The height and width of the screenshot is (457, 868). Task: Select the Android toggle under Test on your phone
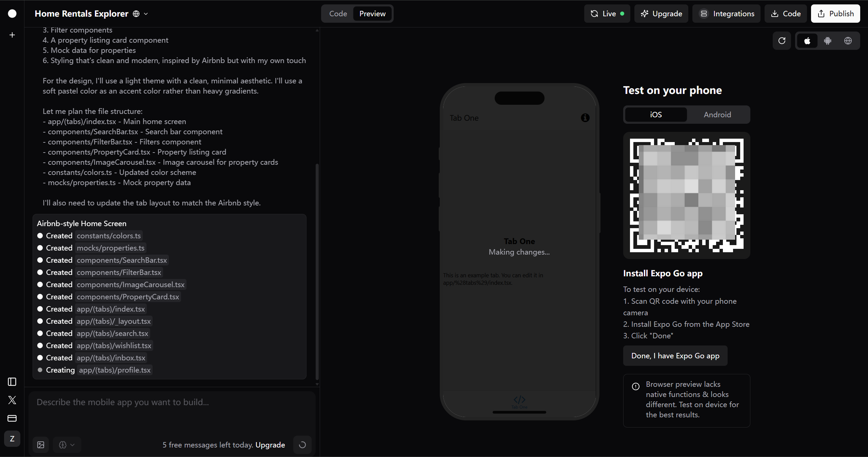(x=717, y=115)
